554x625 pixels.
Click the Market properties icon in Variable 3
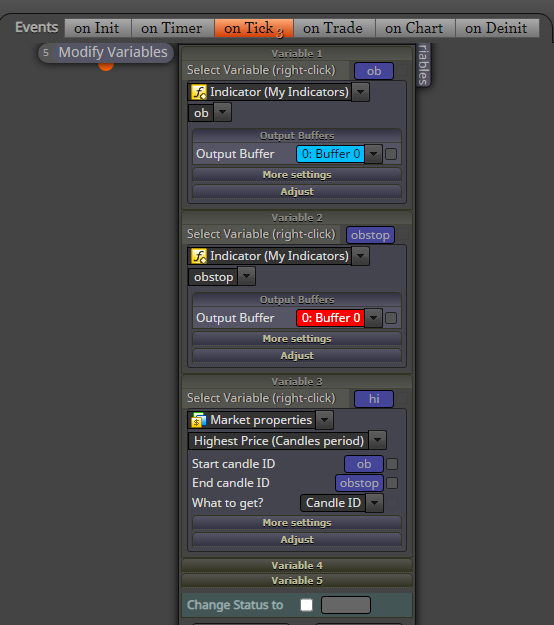coord(199,420)
